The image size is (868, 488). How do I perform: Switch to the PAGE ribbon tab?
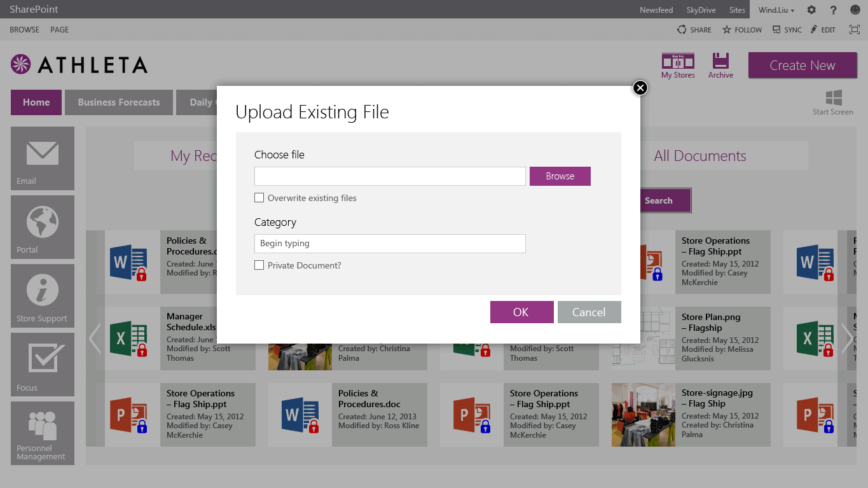60,30
